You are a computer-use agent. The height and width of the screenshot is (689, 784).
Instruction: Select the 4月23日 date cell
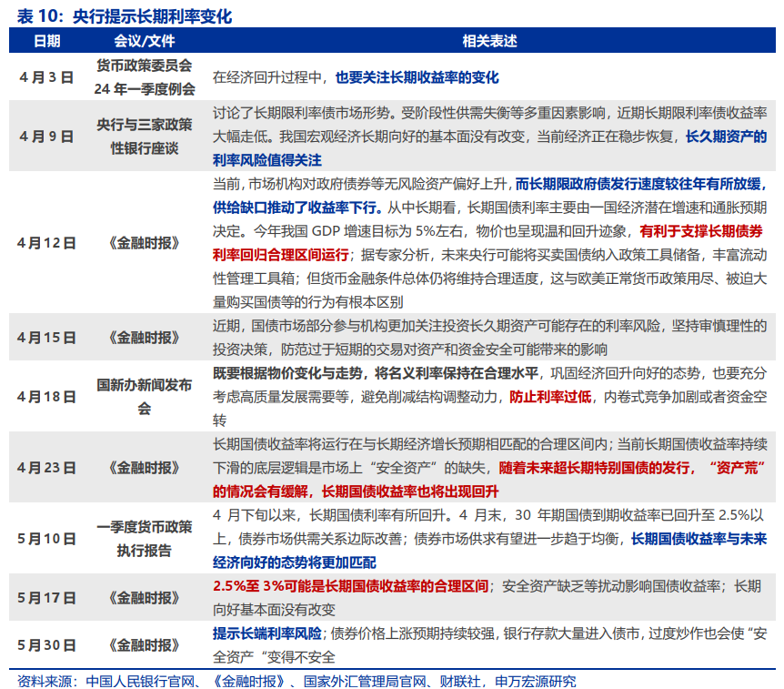(46, 467)
